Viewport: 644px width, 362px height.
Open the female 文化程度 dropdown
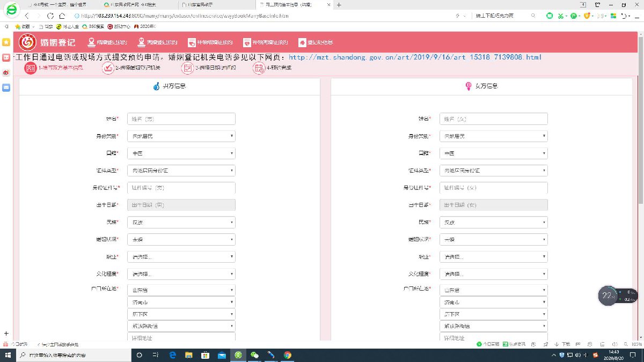[493, 274]
